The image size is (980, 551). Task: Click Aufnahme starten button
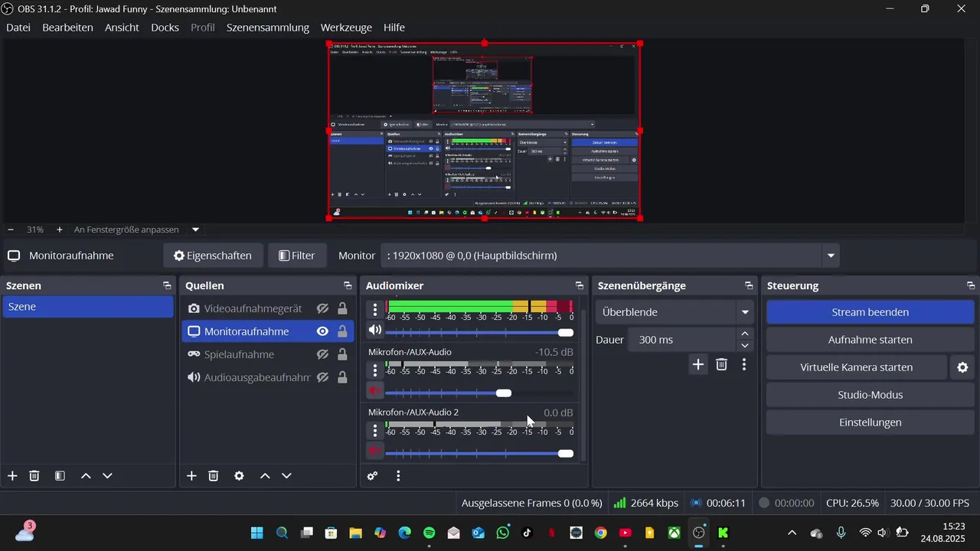pos(871,340)
